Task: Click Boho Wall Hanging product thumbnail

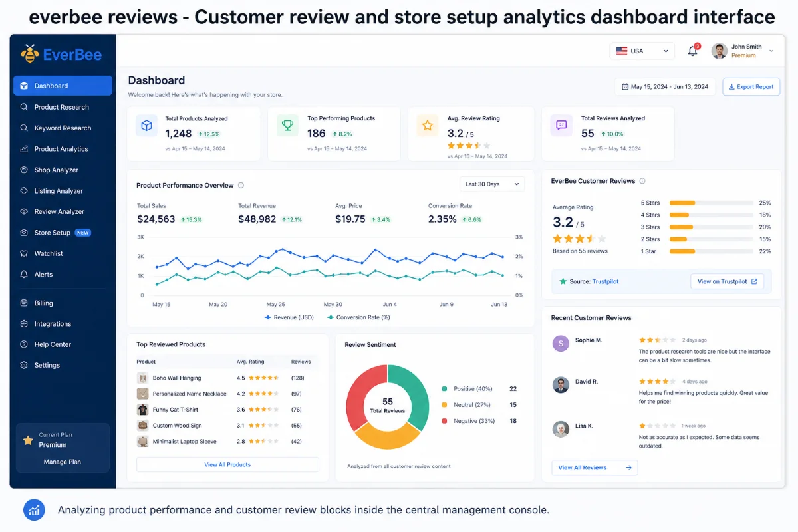Action: point(142,378)
